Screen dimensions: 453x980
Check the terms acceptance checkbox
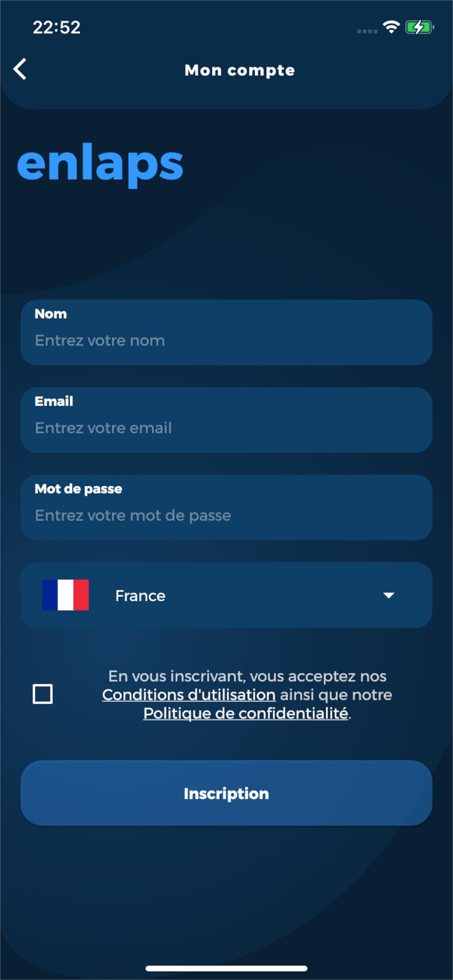43,694
